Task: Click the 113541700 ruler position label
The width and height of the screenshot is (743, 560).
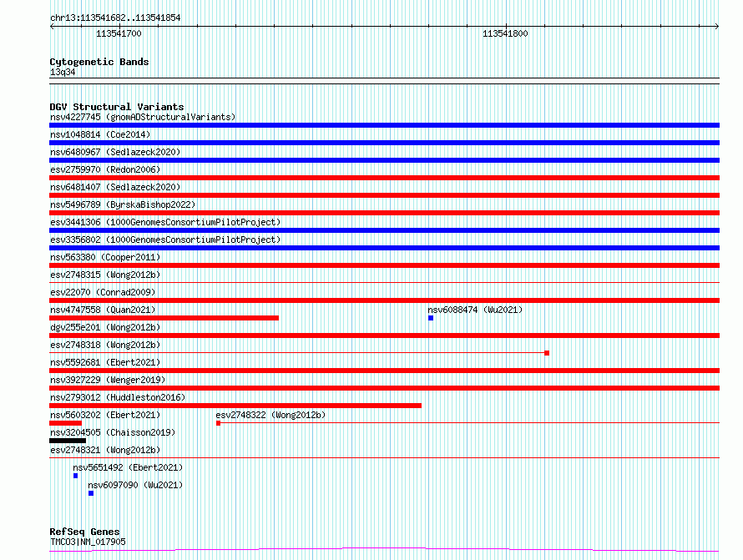Action: click(x=119, y=33)
